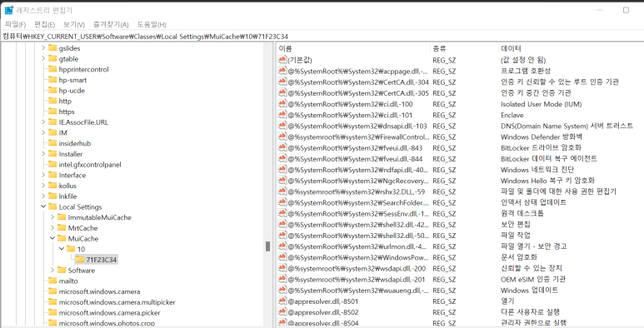Click the CertCA.dll,-304 value icon
The height and width of the screenshot is (328, 644).
[x=282, y=82]
